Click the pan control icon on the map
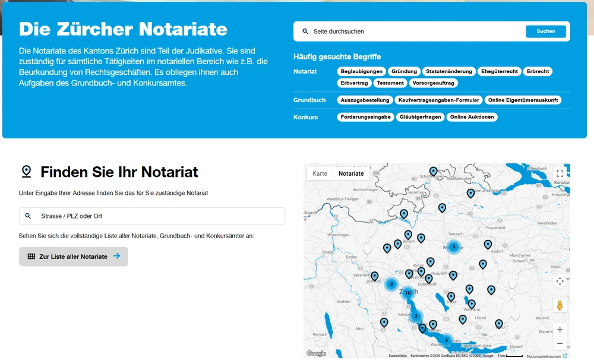The image size is (594, 364). (560, 281)
